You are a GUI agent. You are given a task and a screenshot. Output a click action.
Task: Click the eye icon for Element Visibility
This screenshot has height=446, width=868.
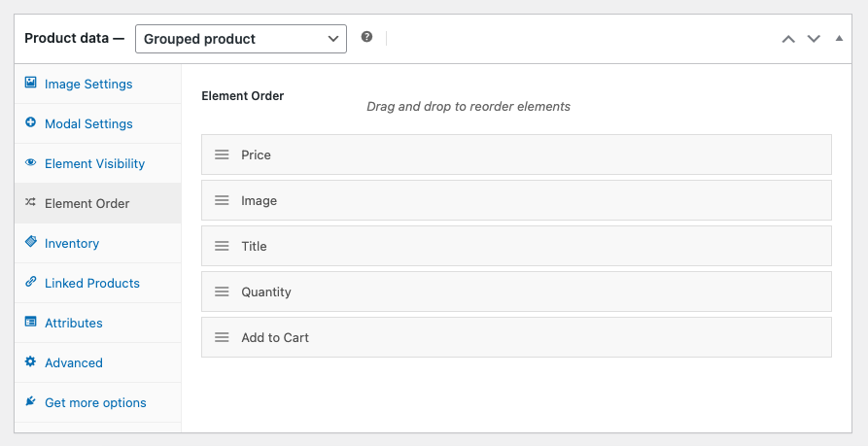(30, 163)
